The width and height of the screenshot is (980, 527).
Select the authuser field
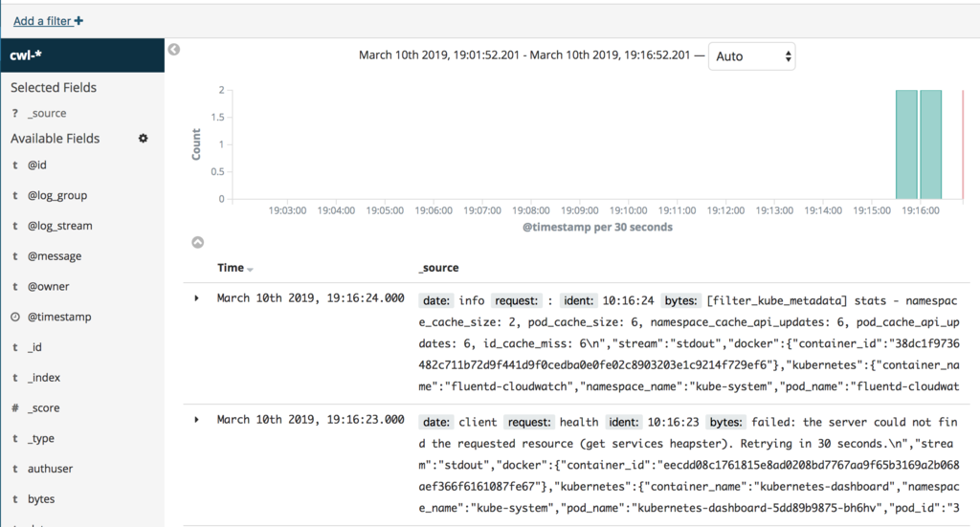(x=50, y=469)
